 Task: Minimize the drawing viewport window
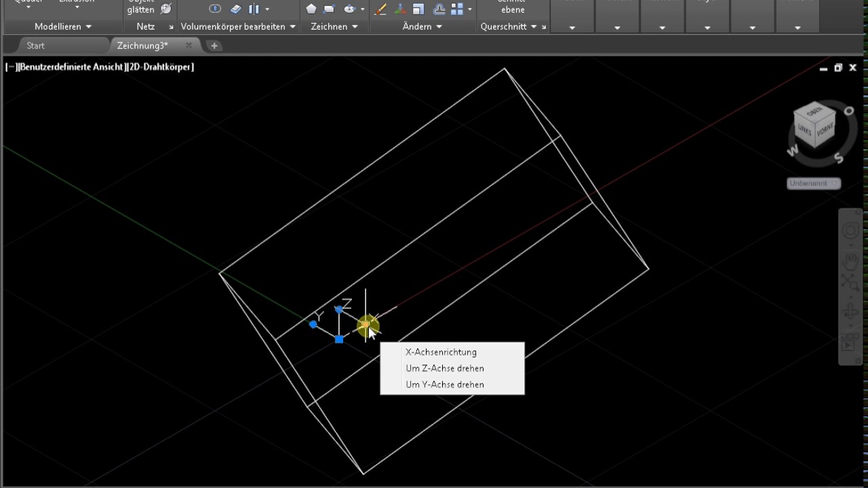(823, 68)
